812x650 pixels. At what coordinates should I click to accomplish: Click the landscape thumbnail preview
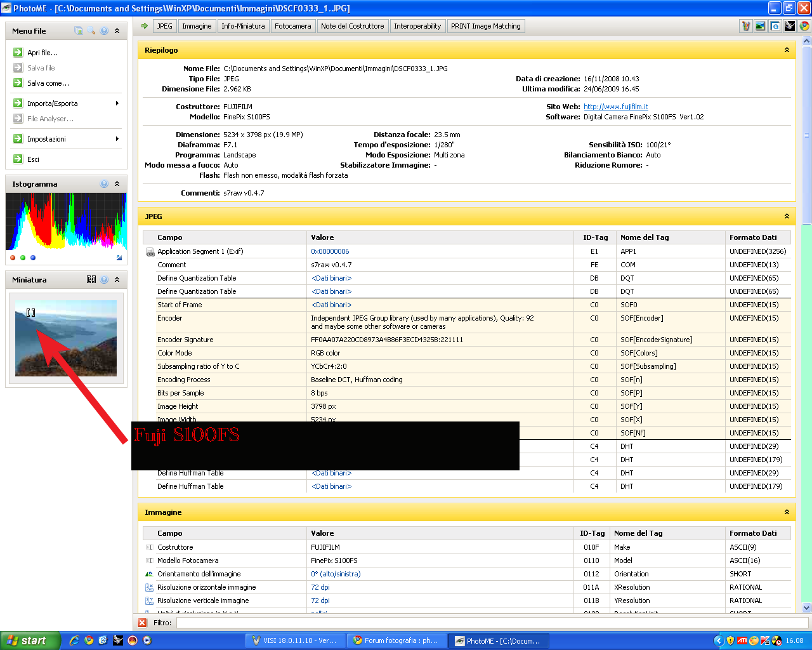pyautogui.click(x=66, y=338)
